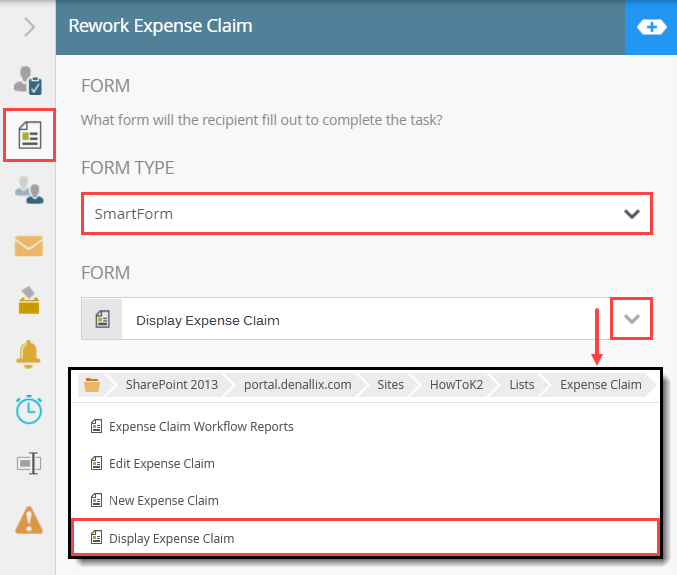Open the Email envelope tab
This screenshot has width=677, height=575.
29,246
